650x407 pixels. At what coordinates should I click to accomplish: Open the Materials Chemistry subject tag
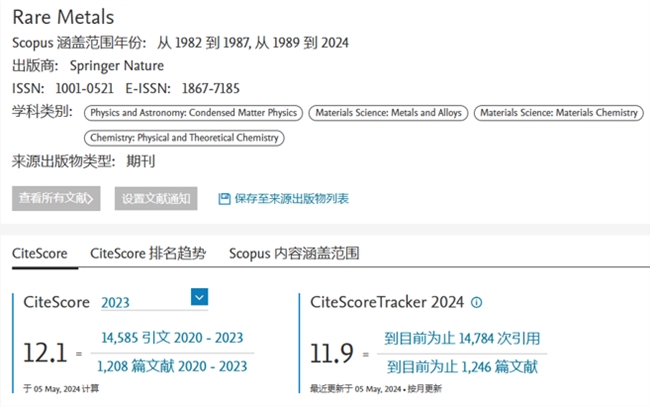tap(558, 113)
